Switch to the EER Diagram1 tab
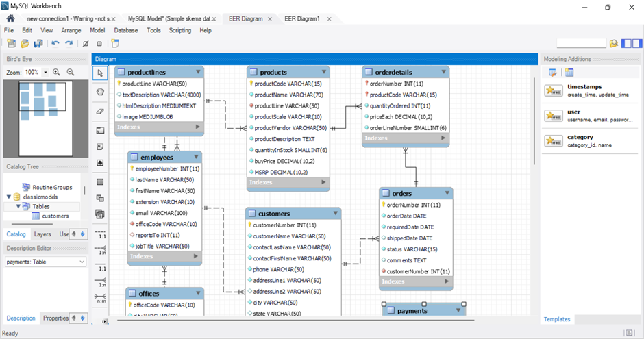 click(x=302, y=19)
